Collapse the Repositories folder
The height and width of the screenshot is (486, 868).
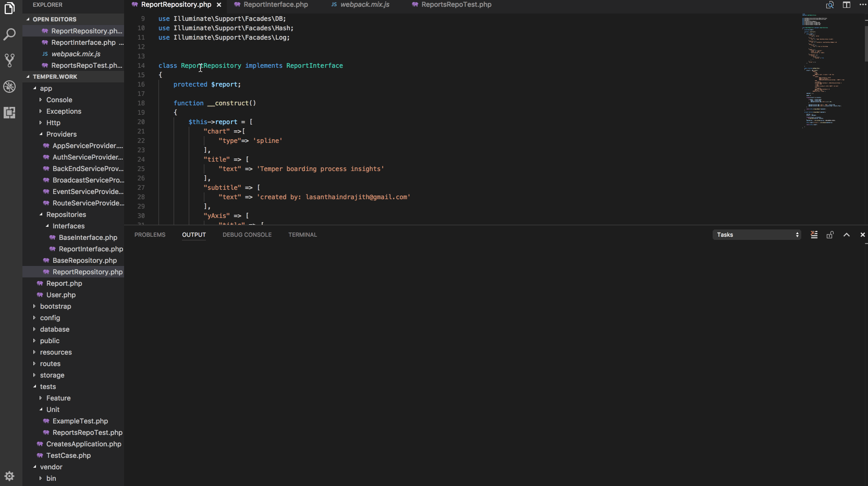click(73, 215)
